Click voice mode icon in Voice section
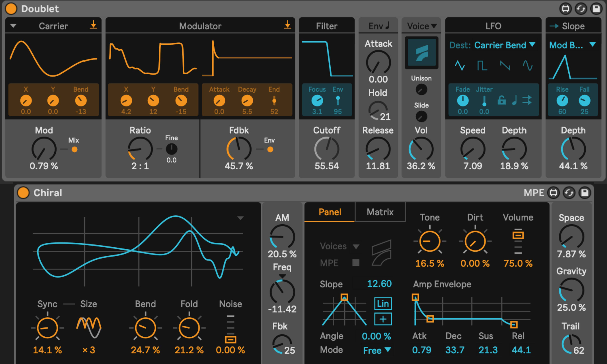 click(421, 53)
